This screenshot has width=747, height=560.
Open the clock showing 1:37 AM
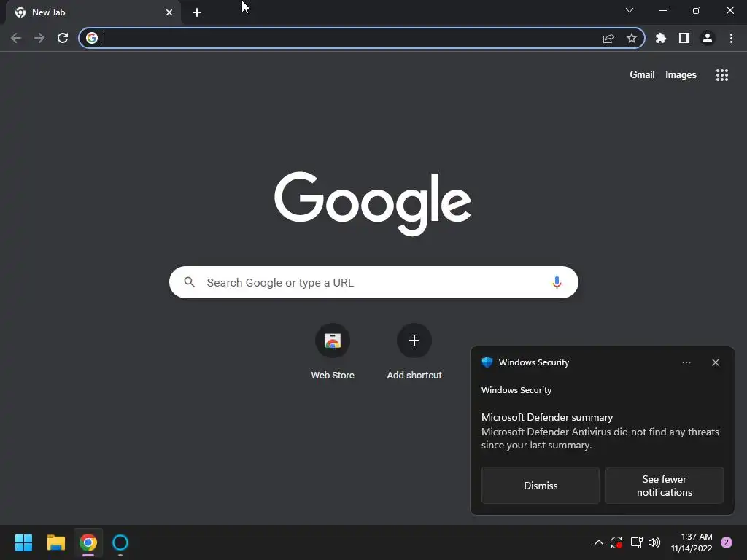(x=692, y=542)
